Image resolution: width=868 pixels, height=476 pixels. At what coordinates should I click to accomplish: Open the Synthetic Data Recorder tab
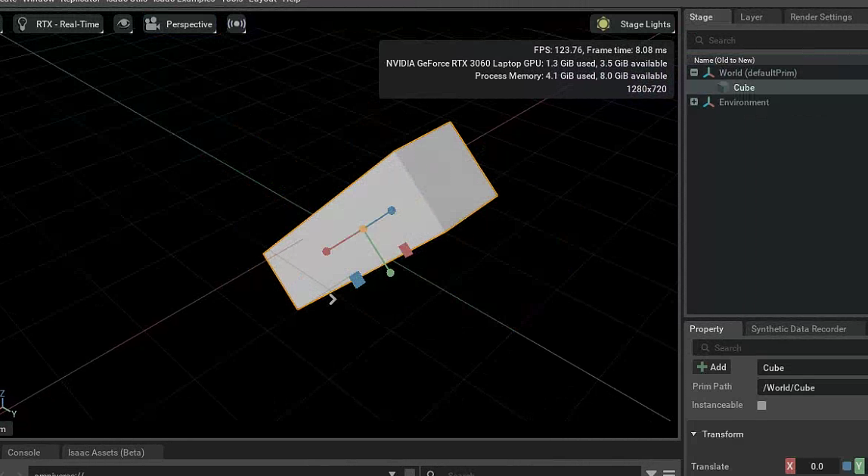[x=798, y=329]
